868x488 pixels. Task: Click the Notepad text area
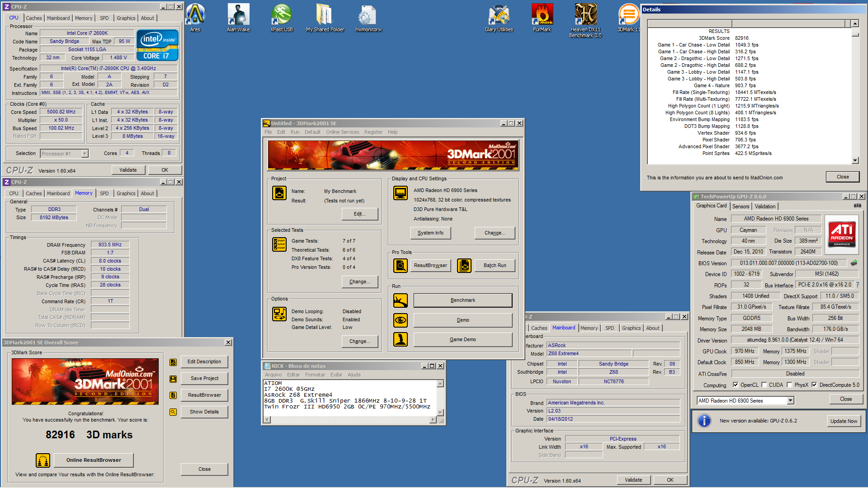tap(350, 398)
